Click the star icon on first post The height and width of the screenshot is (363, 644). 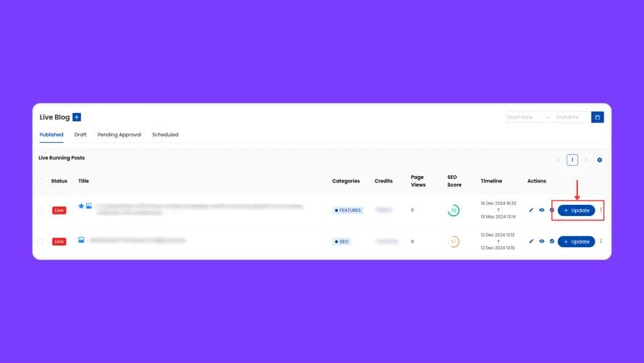[x=81, y=206]
